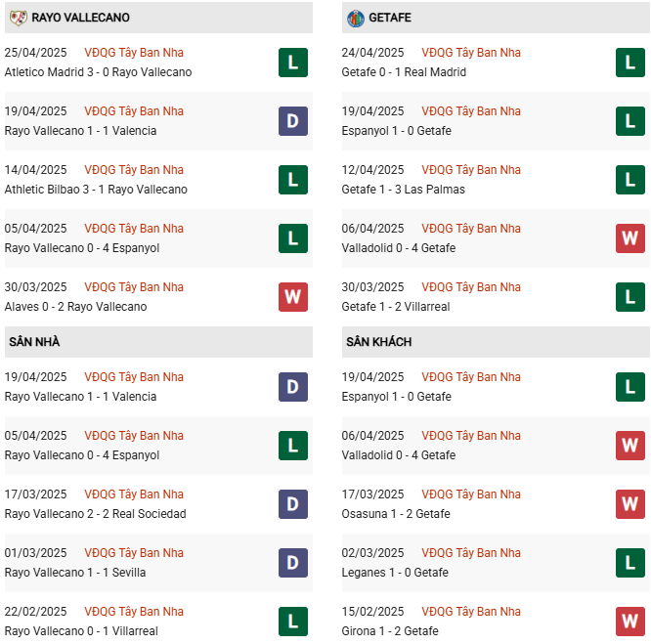Select the SÂN NHÀ section header
This screenshot has width=651, height=644.
pos(158,342)
